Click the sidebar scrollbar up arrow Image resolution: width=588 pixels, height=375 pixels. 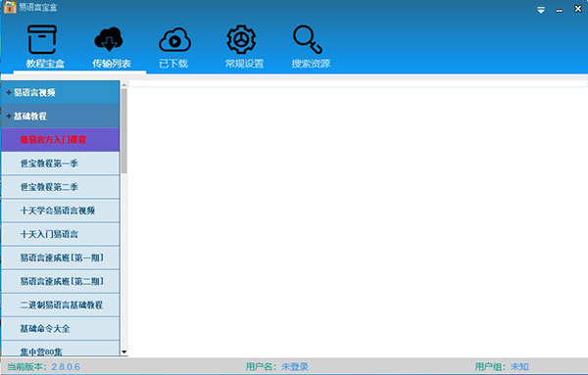[x=124, y=84]
